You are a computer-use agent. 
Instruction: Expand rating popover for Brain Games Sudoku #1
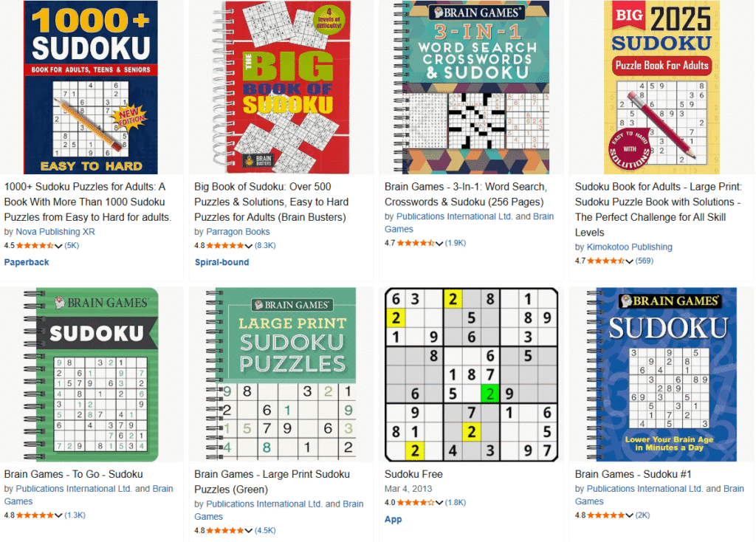pyautogui.click(x=630, y=515)
